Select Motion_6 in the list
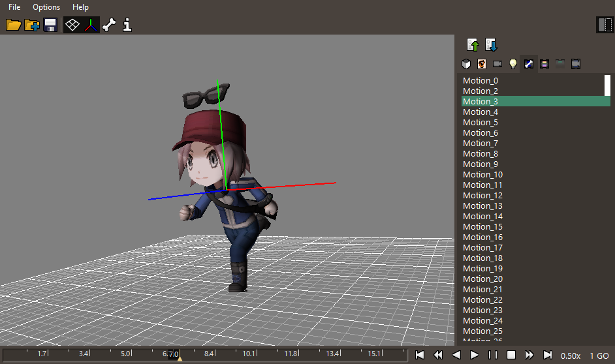This screenshot has height=364, width=615. [536, 133]
